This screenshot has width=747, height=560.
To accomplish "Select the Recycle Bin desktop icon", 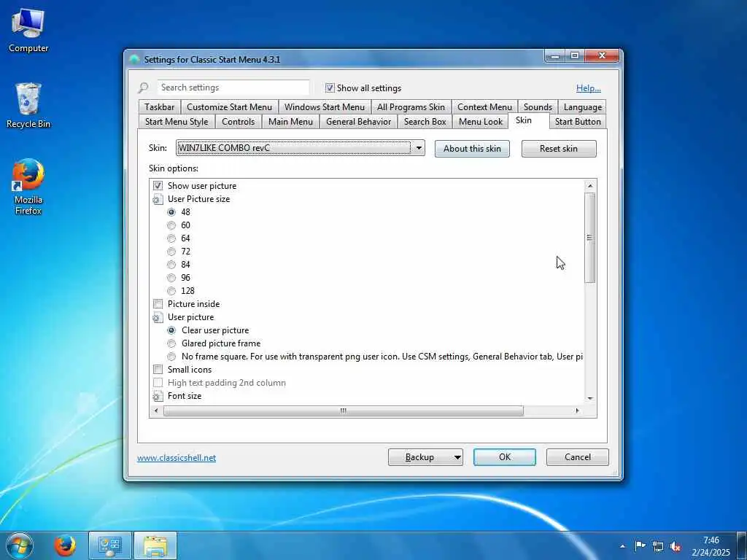I will (28, 105).
